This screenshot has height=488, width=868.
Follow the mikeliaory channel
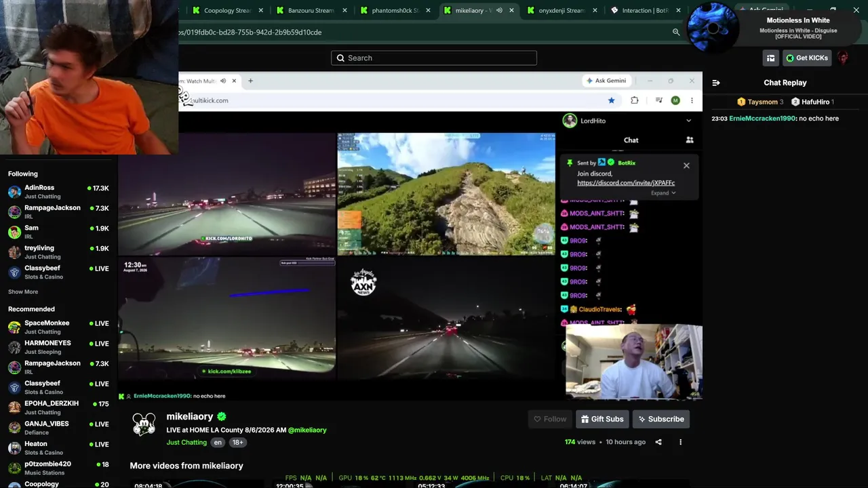coord(550,419)
